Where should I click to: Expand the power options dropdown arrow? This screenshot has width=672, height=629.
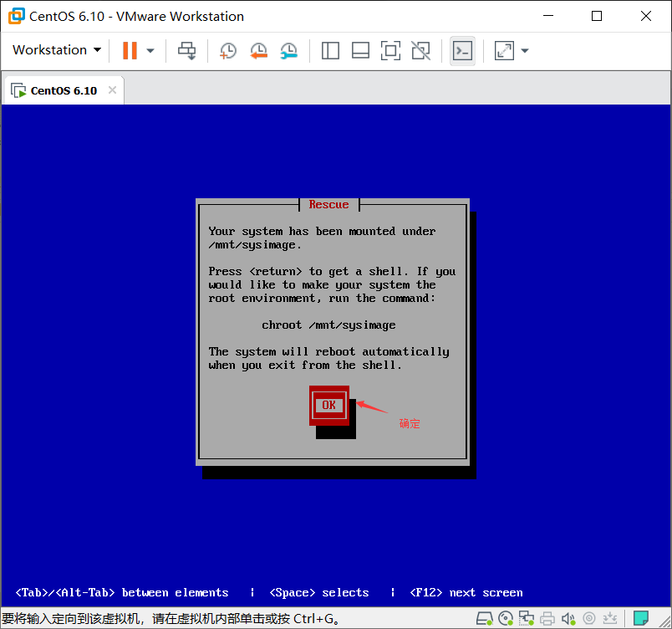pos(150,50)
